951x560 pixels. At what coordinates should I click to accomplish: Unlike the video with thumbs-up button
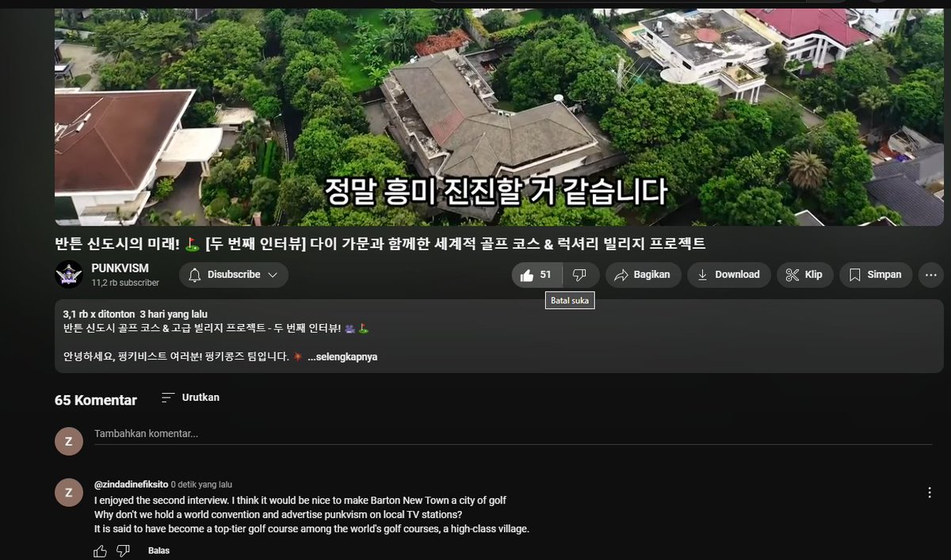click(537, 275)
